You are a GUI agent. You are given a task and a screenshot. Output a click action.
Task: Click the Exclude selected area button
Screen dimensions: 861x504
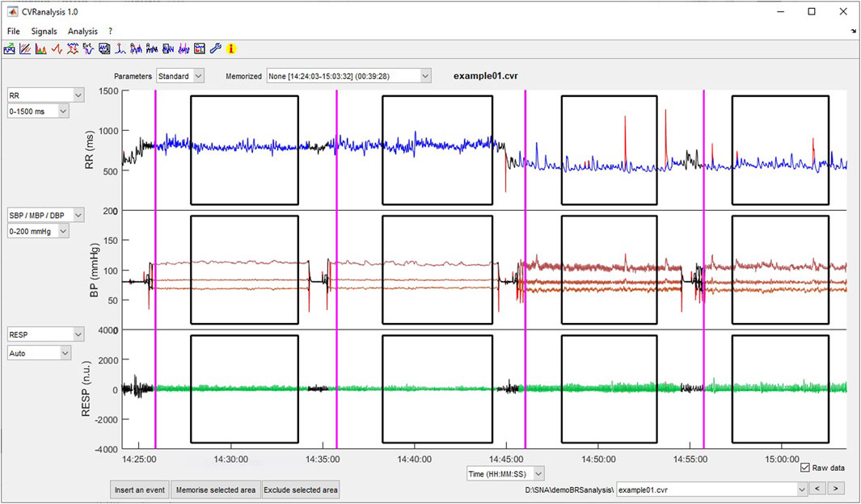click(301, 489)
